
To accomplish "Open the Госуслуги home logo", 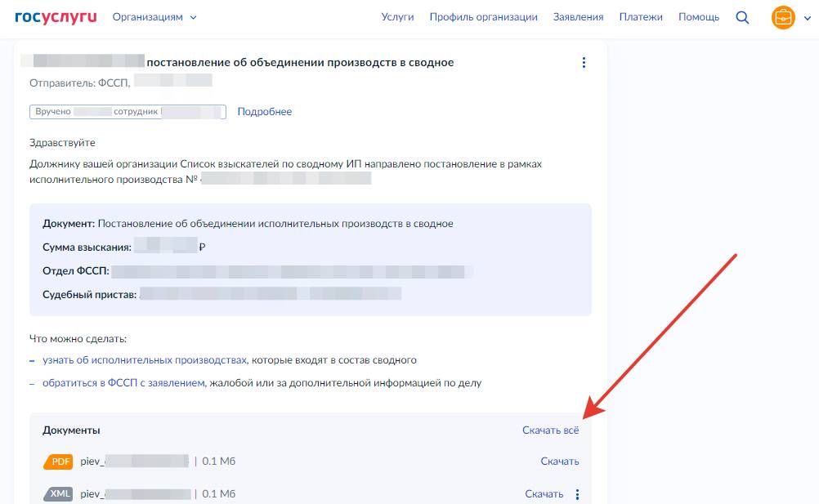I will click(x=56, y=16).
